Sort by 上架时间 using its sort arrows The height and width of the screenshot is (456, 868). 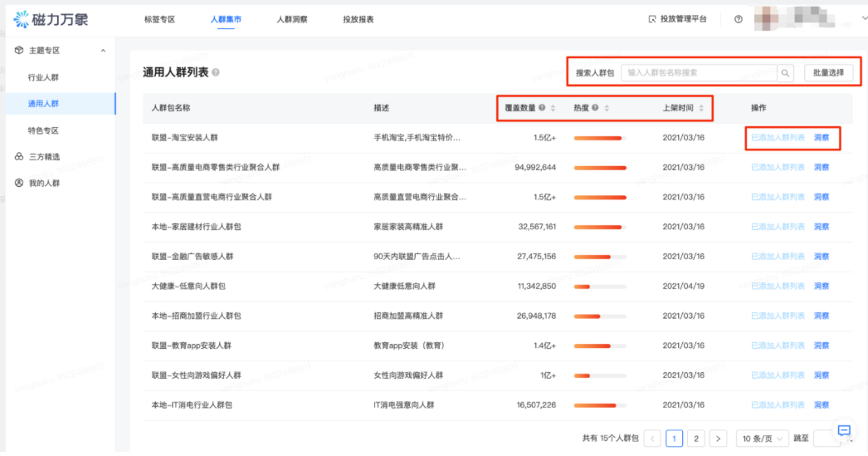pos(701,108)
